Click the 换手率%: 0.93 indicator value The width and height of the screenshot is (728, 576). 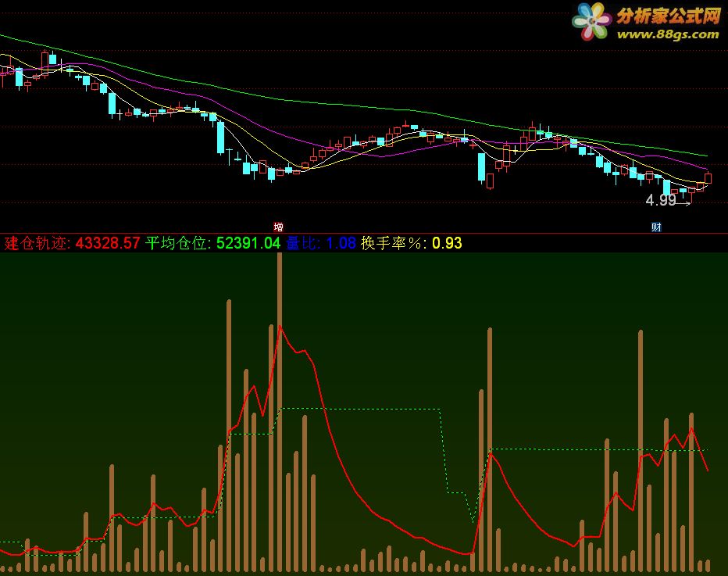[412, 243]
